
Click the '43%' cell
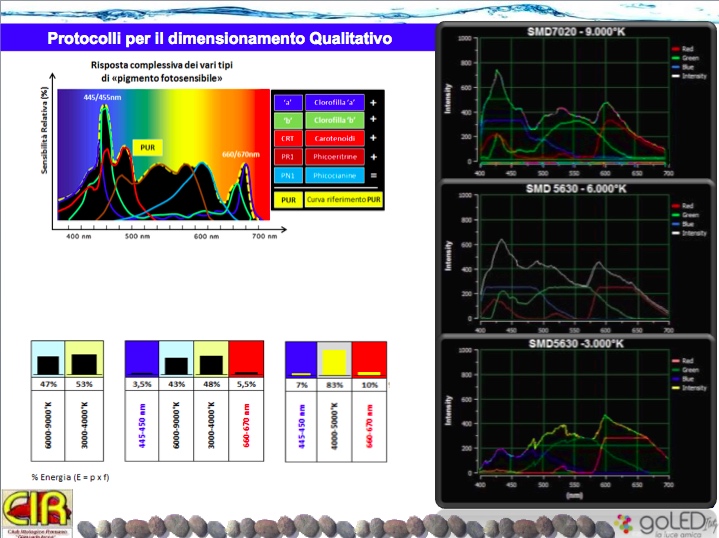point(177,384)
